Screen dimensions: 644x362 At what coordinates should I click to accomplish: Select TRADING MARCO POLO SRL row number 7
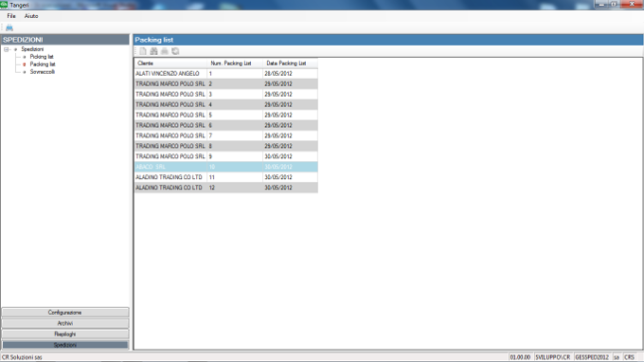click(x=226, y=136)
